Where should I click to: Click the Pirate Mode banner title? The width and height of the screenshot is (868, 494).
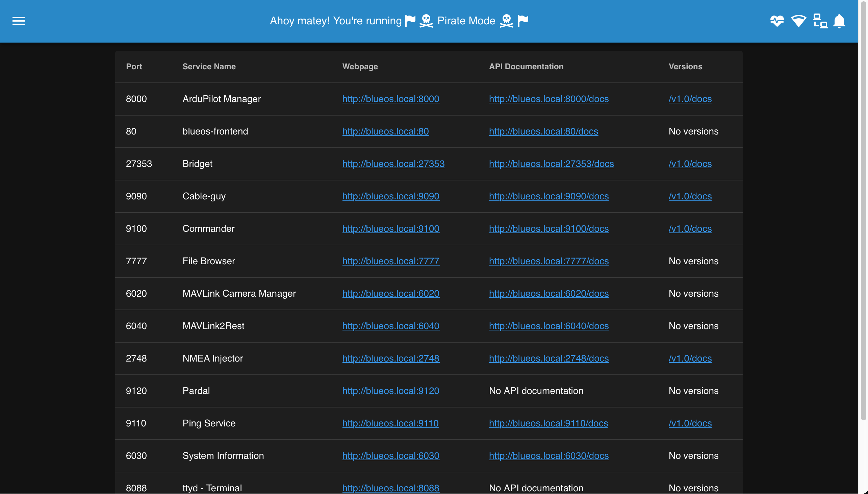399,21
